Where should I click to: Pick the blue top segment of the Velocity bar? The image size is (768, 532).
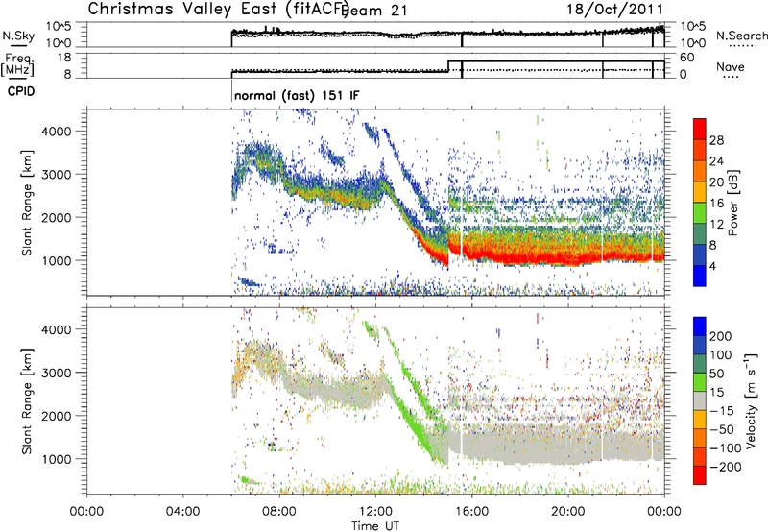coord(700,326)
